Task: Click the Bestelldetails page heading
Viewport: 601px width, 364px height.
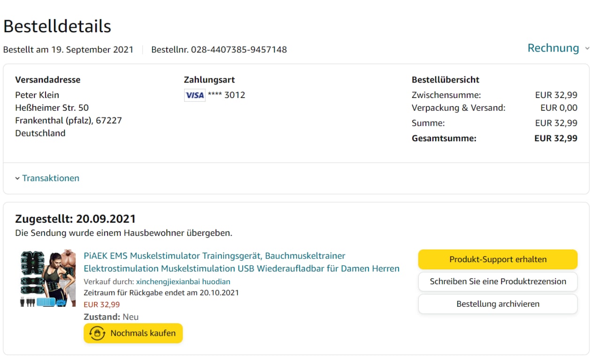Action: (57, 27)
